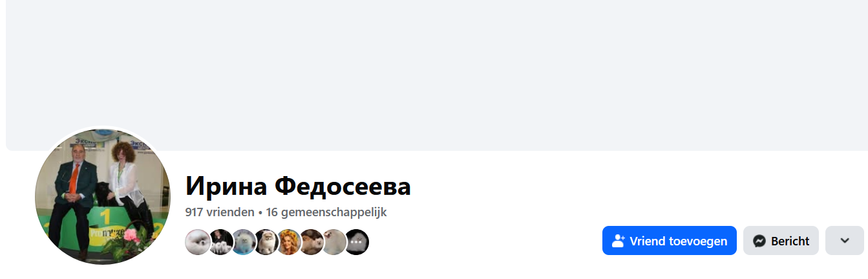Open the 917 vrienden link
The image size is (868, 279).
point(220,212)
